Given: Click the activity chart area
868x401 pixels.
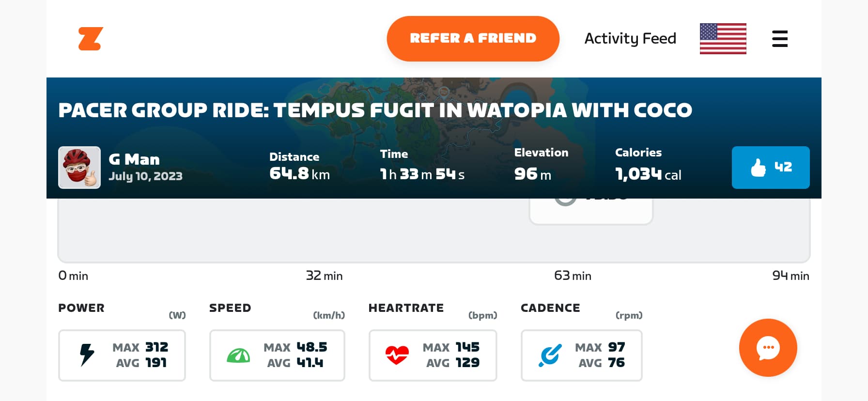Looking at the screenshot, I should [434, 231].
